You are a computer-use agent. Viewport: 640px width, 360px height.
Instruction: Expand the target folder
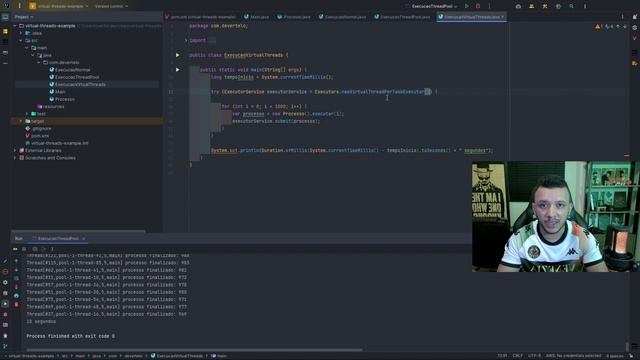pos(21,121)
